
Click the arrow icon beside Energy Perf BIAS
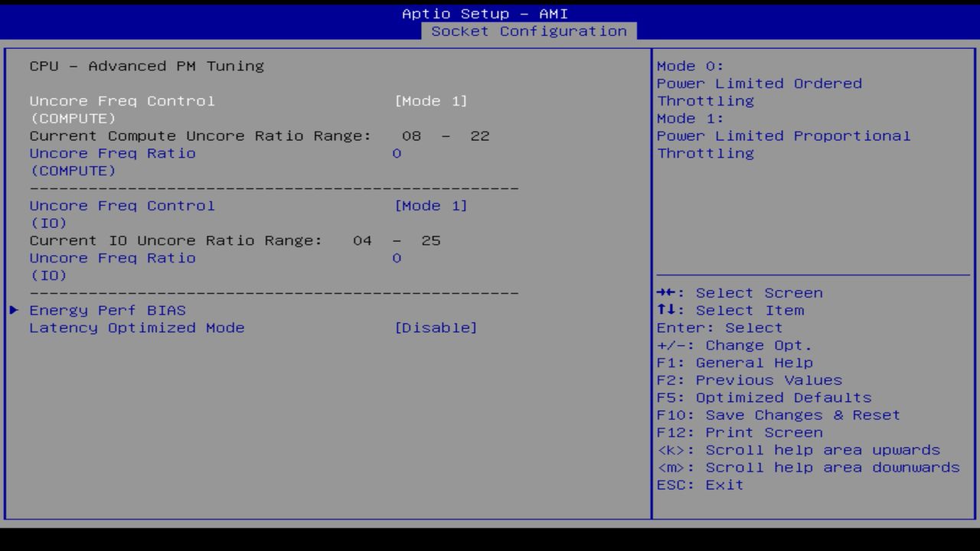point(14,310)
